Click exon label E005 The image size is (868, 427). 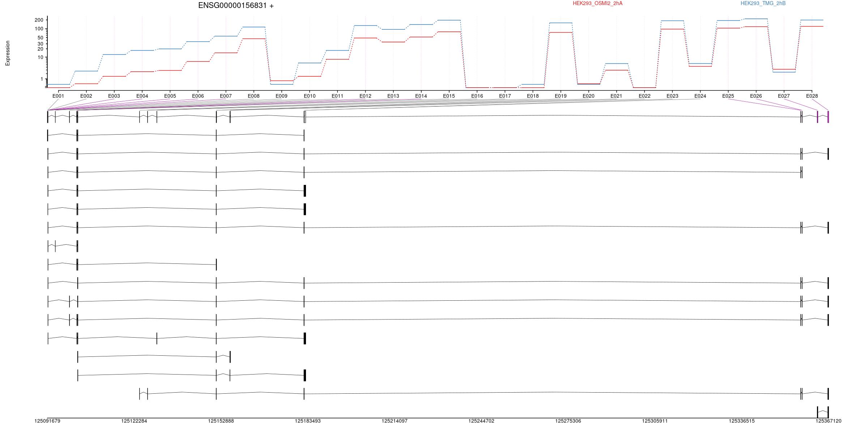pos(170,96)
